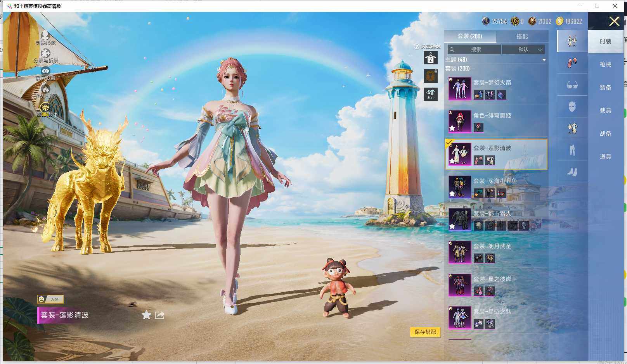The height and width of the screenshot is (364, 627).
Task: Toggle the 展示设置 eye icon
Action: (45, 71)
